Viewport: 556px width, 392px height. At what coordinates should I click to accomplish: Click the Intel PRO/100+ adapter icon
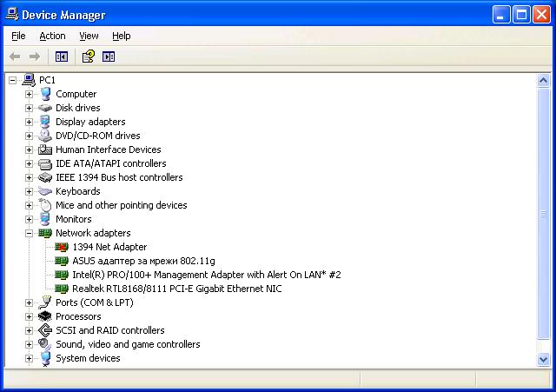point(62,275)
